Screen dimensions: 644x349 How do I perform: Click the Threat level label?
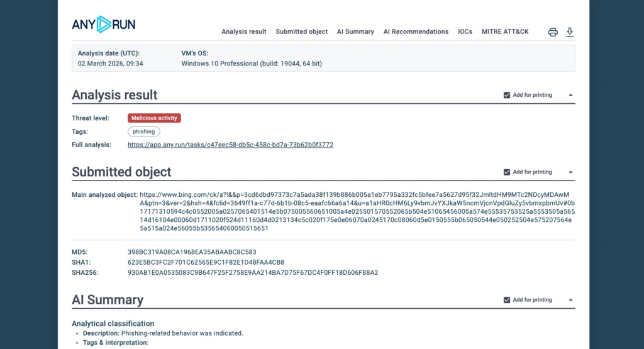coord(91,118)
